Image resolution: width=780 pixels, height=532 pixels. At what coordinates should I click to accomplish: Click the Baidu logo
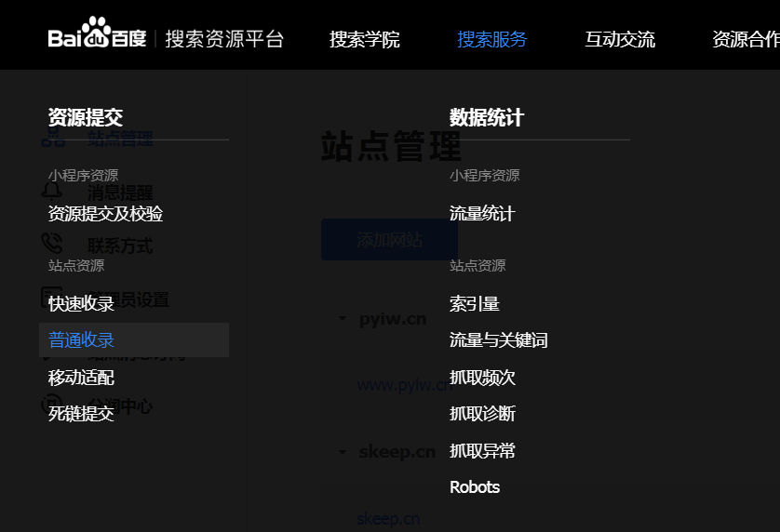click(x=97, y=33)
